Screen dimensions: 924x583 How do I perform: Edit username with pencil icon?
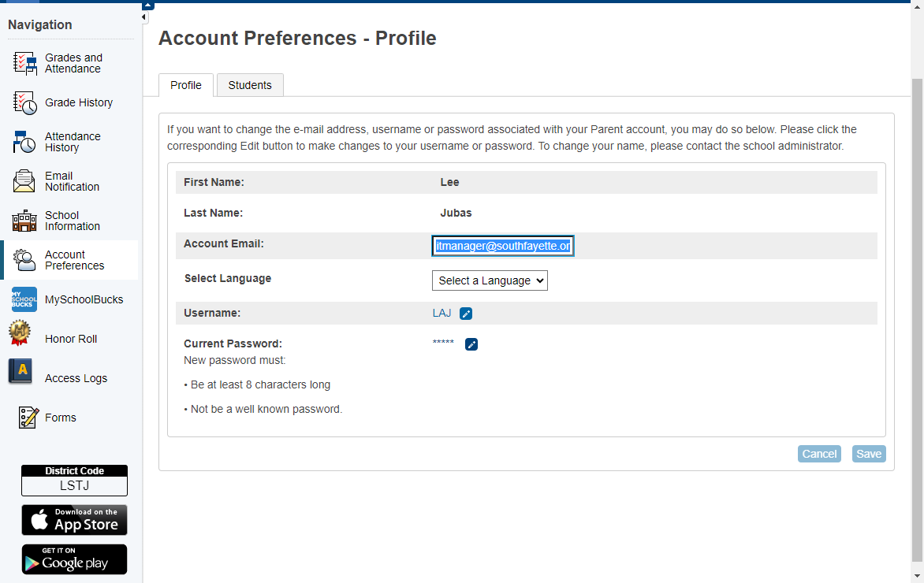tap(466, 314)
